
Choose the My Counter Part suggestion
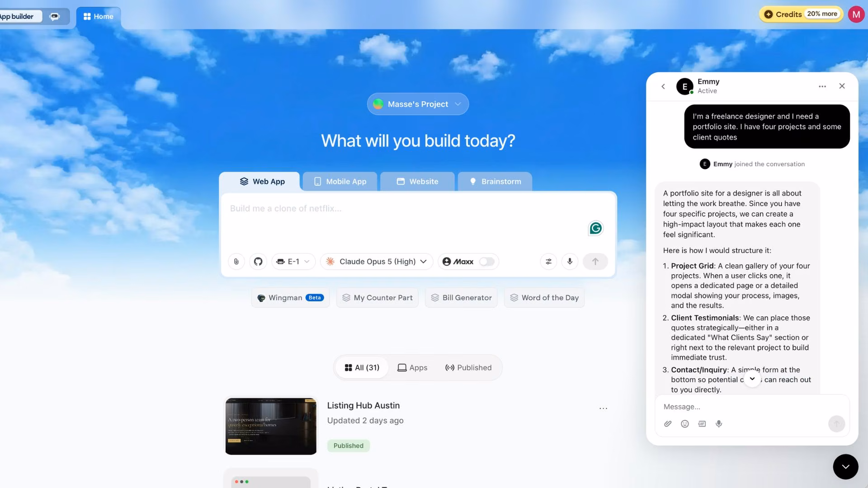click(x=377, y=298)
